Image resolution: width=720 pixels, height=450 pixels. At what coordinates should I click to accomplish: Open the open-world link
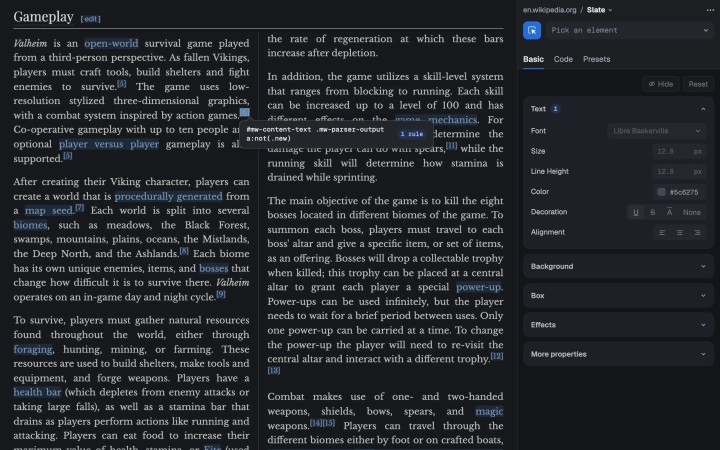point(111,44)
